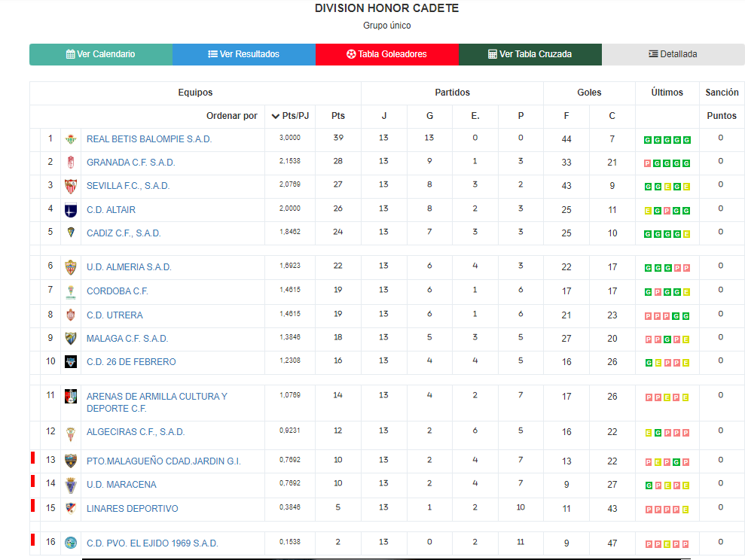The width and height of the screenshot is (745, 560).
Task: Click El Ejido's goals-against value 47
Action: [x=612, y=543]
